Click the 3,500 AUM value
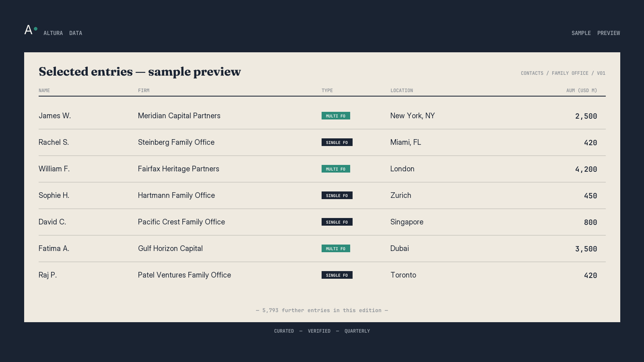 pos(586,249)
